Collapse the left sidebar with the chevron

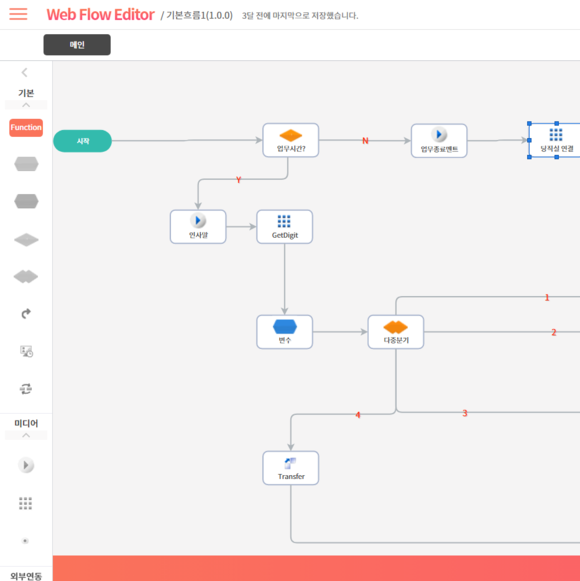pos(25,72)
